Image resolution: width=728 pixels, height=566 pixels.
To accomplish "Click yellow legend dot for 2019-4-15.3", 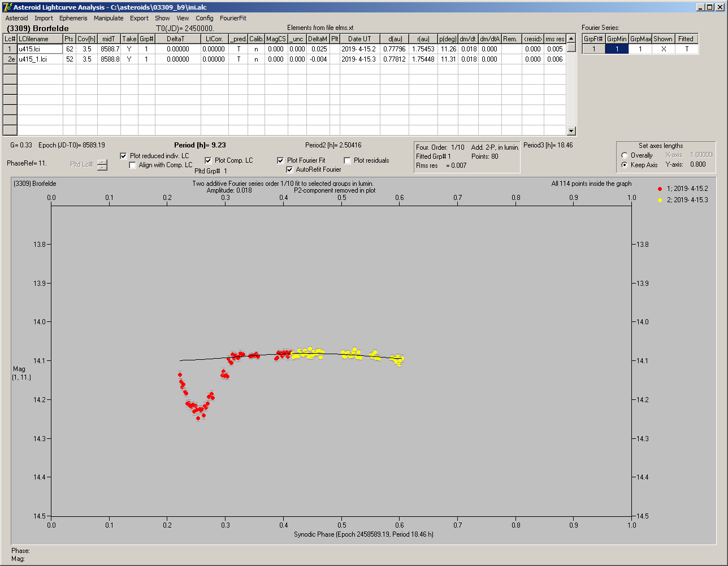I will tap(660, 200).
